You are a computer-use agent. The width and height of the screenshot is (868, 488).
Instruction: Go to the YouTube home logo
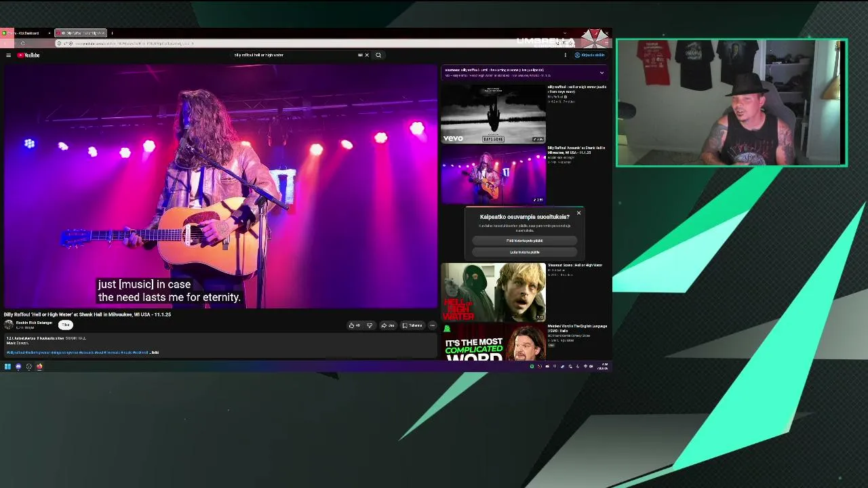pyautogui.click(x=28, y=55)
